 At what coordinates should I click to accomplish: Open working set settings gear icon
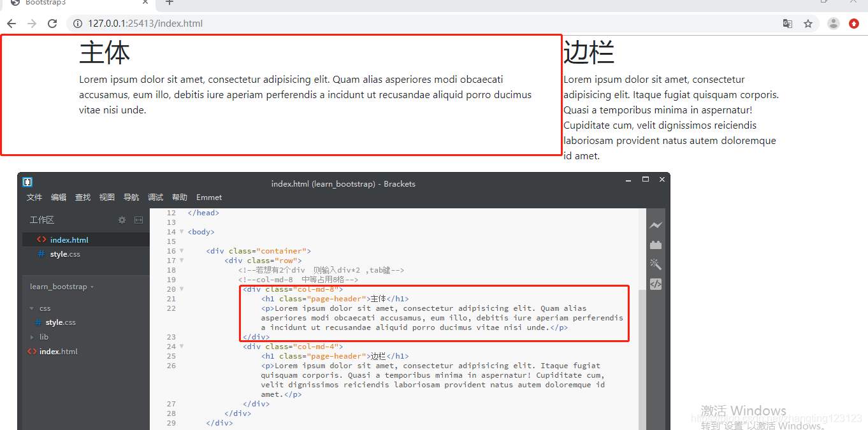click(122, 220)
